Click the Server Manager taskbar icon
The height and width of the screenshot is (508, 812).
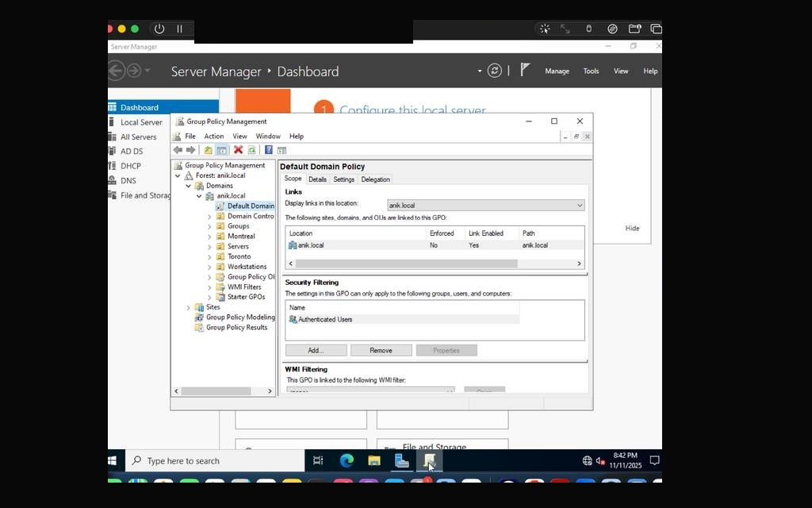click(402, 460)
